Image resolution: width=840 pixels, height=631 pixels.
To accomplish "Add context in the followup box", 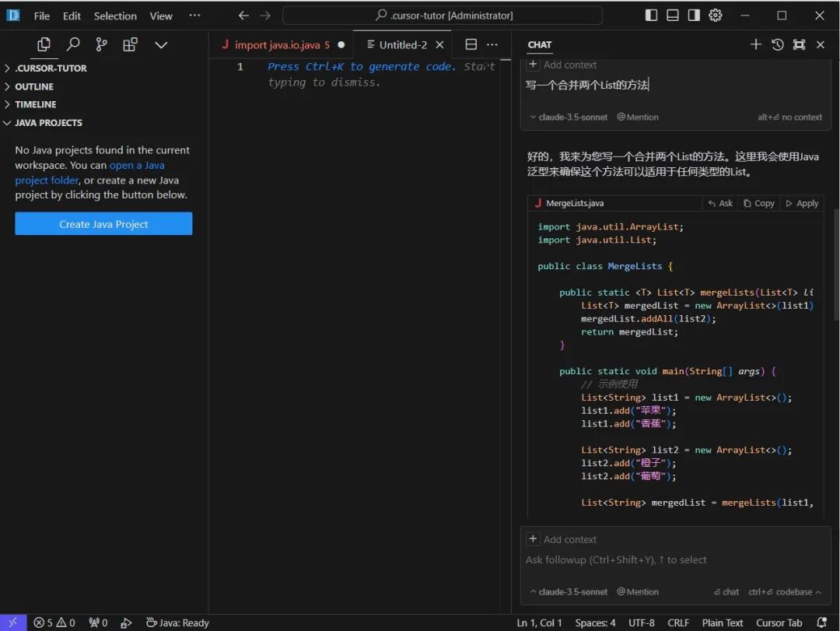I will pyautogui.click(x=562, y=539).
